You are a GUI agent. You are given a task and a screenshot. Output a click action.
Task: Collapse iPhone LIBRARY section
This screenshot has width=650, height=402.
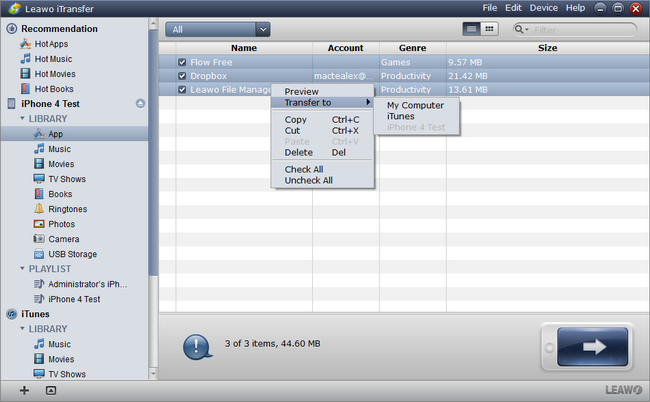22,119
